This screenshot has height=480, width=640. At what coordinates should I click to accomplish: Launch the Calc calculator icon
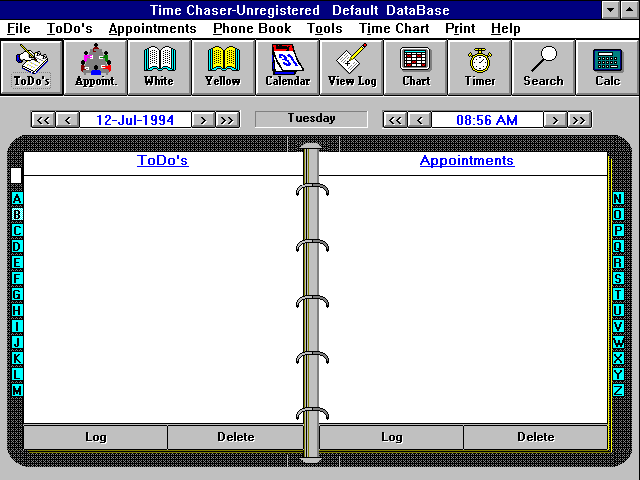pos(607,68)
